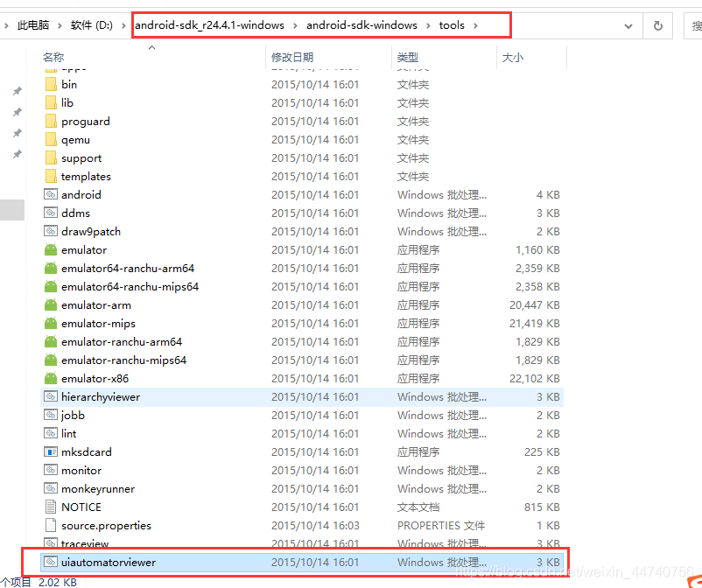
Task: Go to android-sdk_r24.4.1-windows breadcrumb folder
Action: (x=209, y=25)
